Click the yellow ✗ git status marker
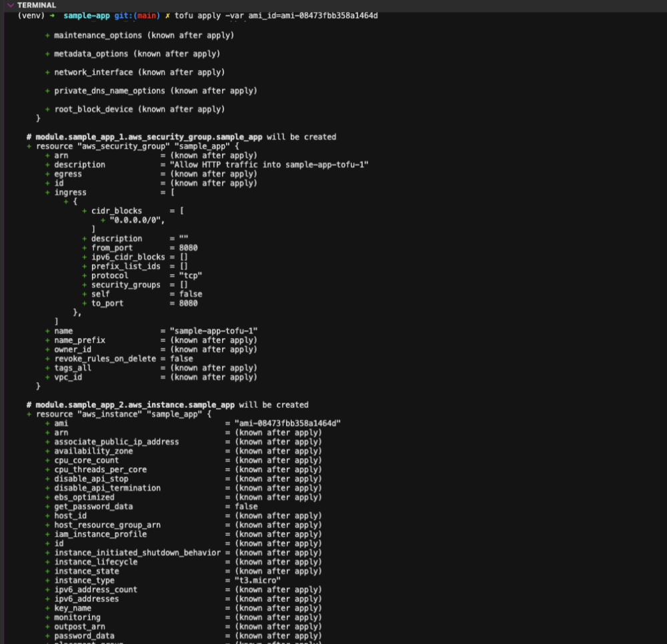667x644 pixels. coord(167,15)
